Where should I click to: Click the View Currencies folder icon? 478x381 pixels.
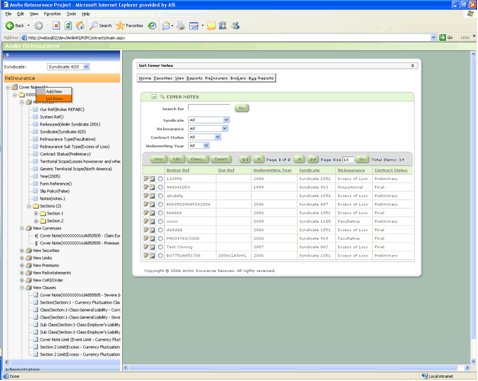pyautogui.click(x=29, y=228)
